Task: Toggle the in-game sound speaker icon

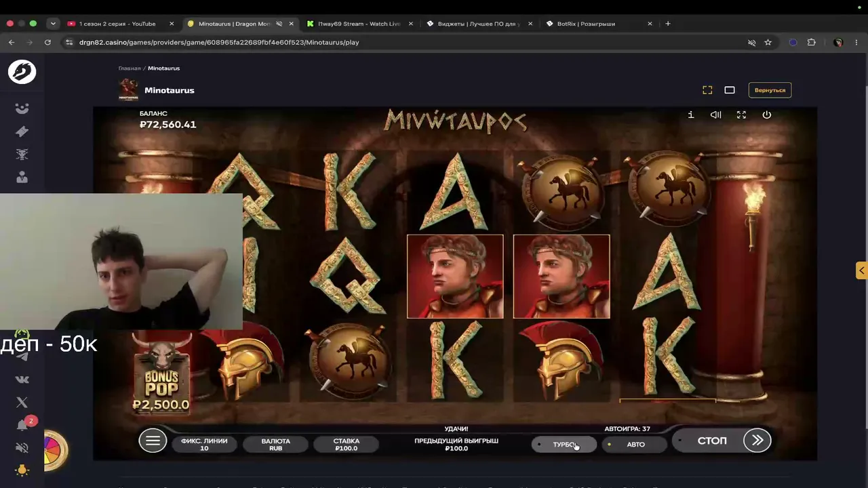Action: 716,115
